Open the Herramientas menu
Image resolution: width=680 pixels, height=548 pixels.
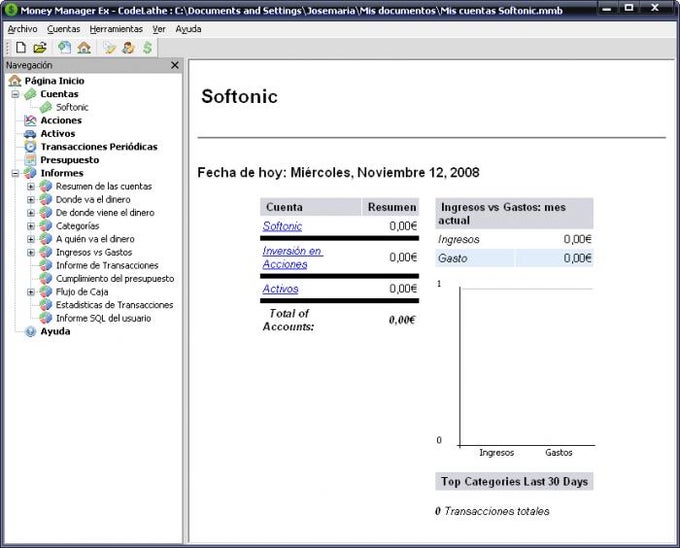[116, 29]
